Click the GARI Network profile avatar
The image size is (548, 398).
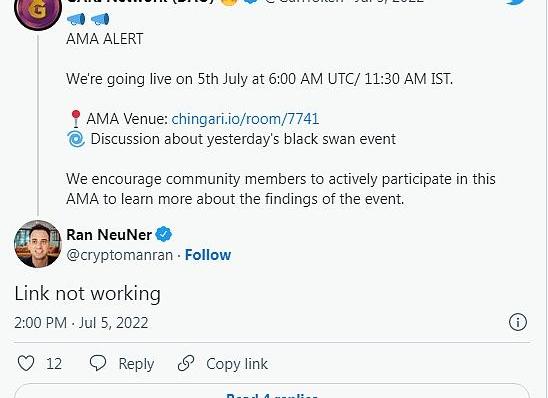click(x=38, y=12)
